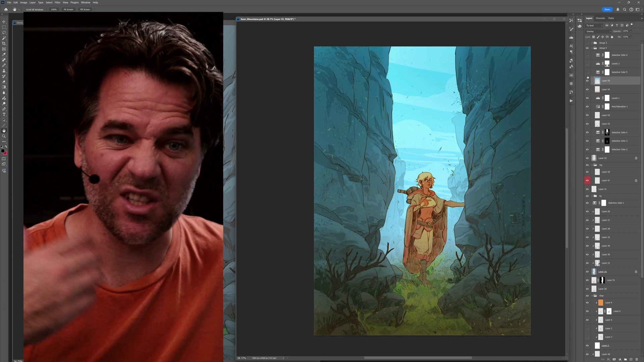Viewport: 644px width, 362px height.
Task: Select the Eraser tool
Action: point(4,82)
